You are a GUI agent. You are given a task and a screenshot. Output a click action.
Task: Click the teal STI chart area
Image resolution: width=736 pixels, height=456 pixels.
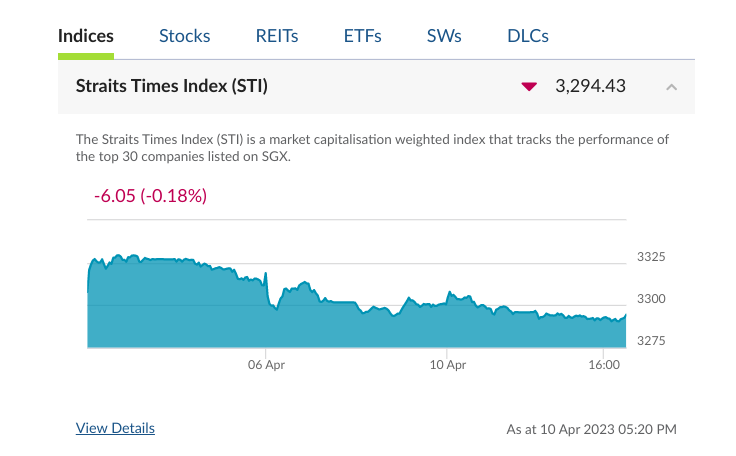350,325
